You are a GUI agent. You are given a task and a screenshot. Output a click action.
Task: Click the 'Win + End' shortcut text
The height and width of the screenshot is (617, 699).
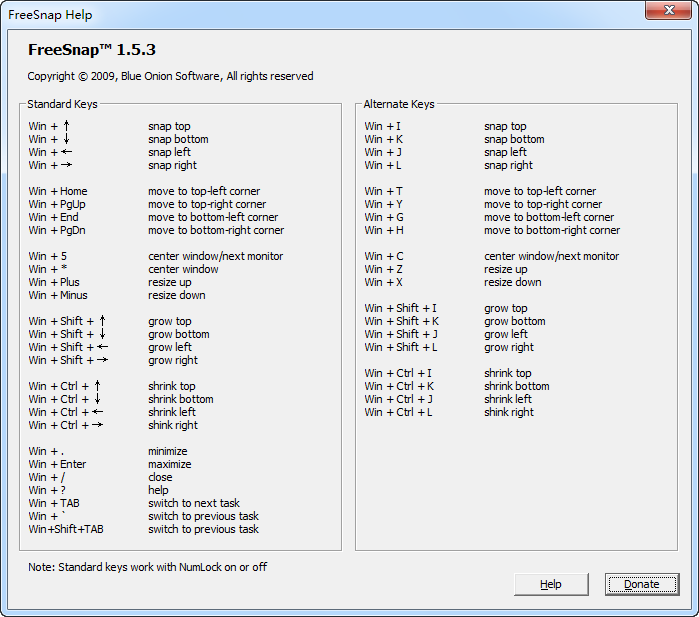click(53, 217)
